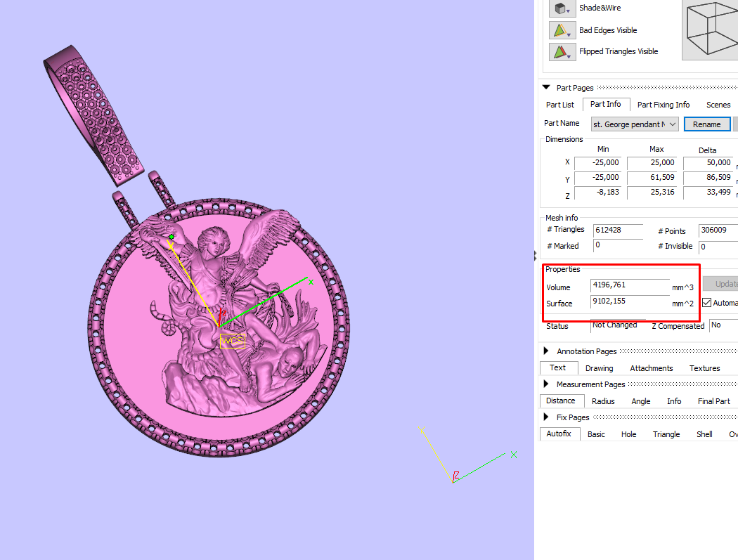Expand the Fix Pages section
Image resolution: width=738 pixels, height=560 pixels.
546,417
